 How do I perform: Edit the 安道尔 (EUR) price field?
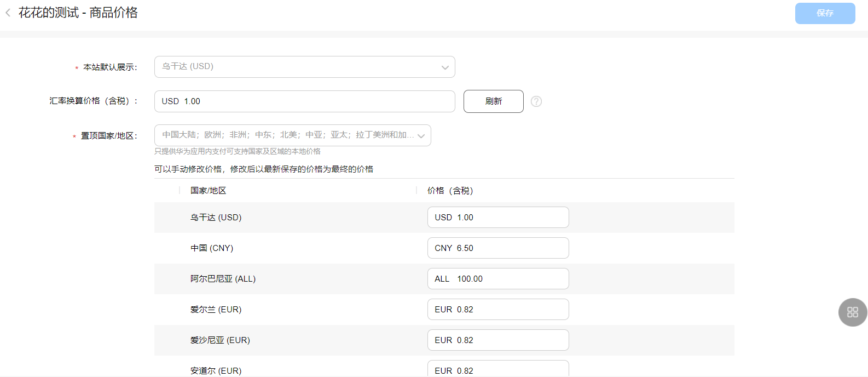pos(498,369)
